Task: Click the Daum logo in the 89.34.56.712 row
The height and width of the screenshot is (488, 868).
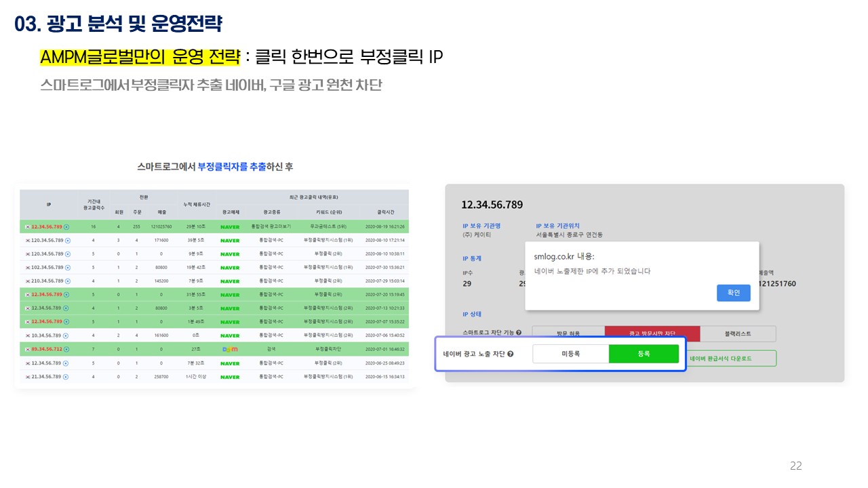Action: tap(230, 350)
